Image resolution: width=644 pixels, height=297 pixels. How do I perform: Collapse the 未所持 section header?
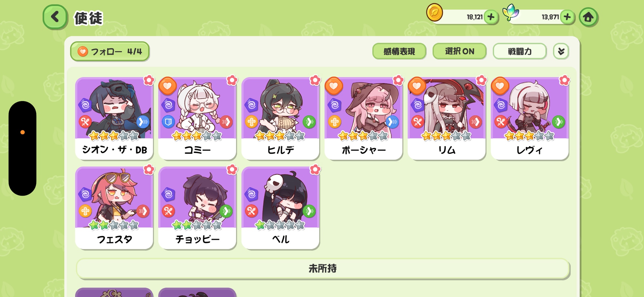point(323,268)
